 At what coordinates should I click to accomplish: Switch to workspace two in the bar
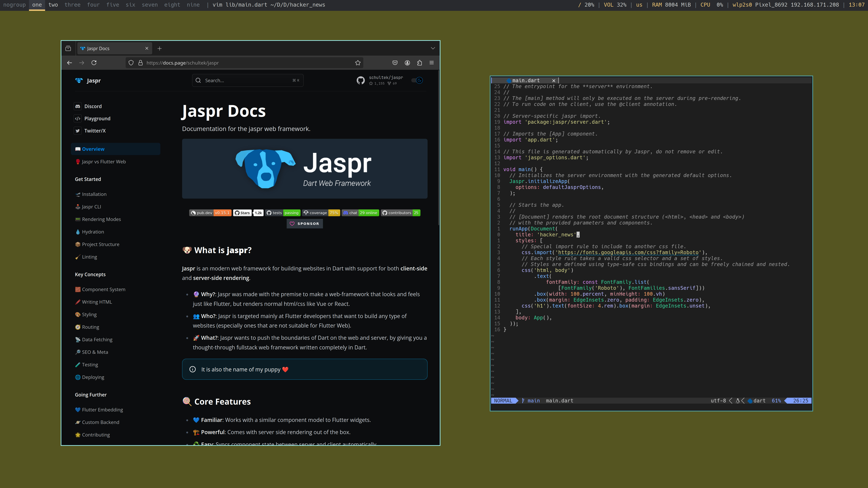pos(53,5)
